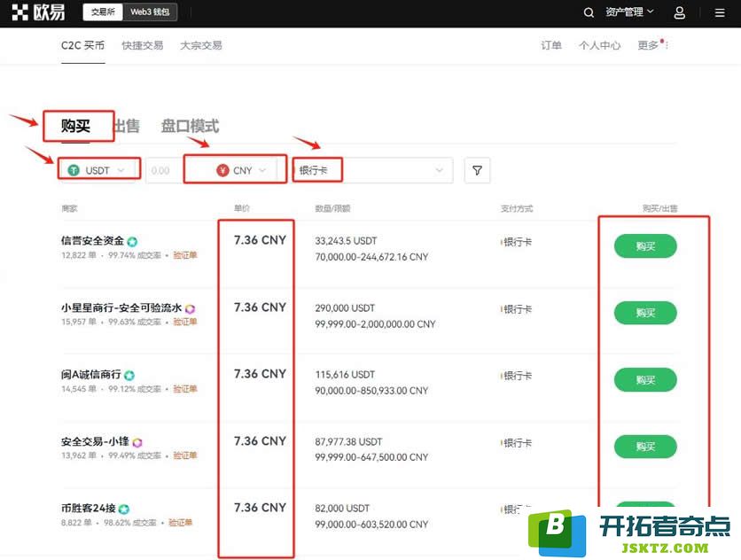Click the 87,977.38 USDT quantity
The height and width of the screenshot is (560, 741).
[x=348, y=442]
